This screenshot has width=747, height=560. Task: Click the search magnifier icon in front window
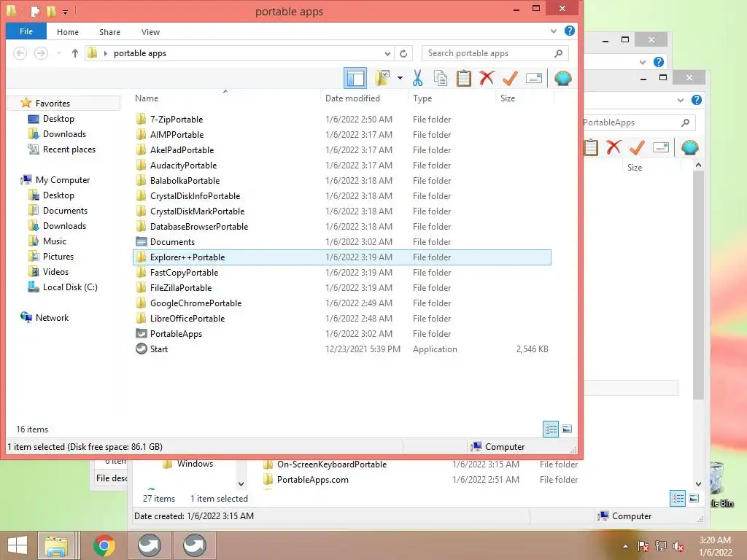(x=558, y=53)
